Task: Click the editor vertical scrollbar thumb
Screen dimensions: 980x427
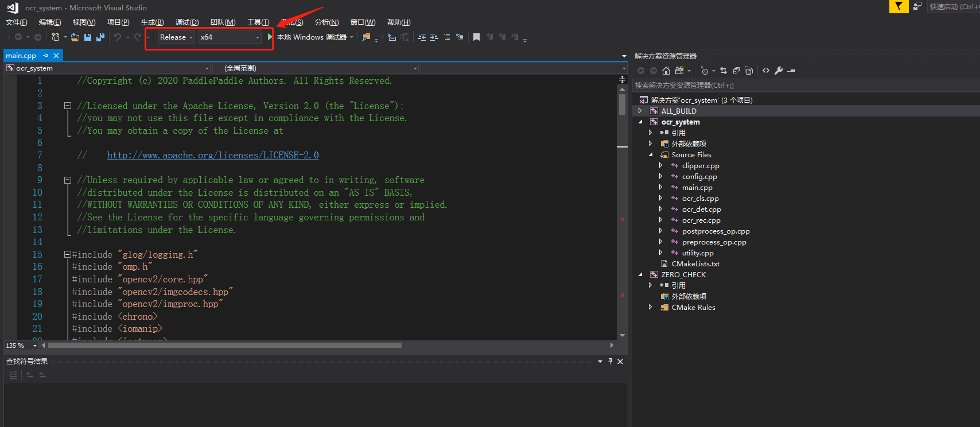Action: click(x=622, y=104)
